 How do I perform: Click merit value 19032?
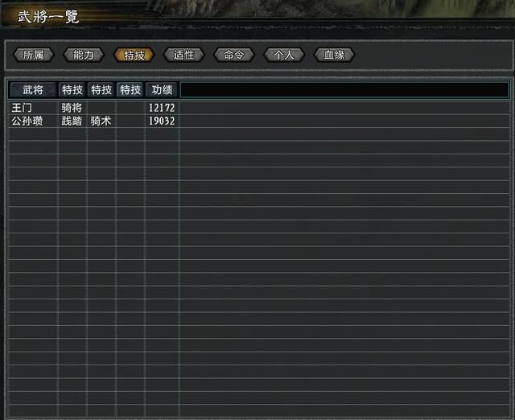coord(162,121)
